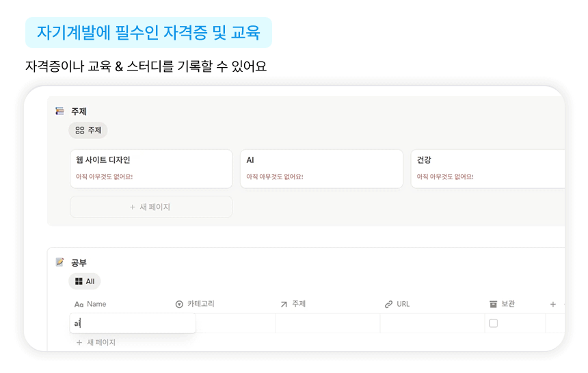Toggle the 보관 checkbox in first row

point(493,323)
